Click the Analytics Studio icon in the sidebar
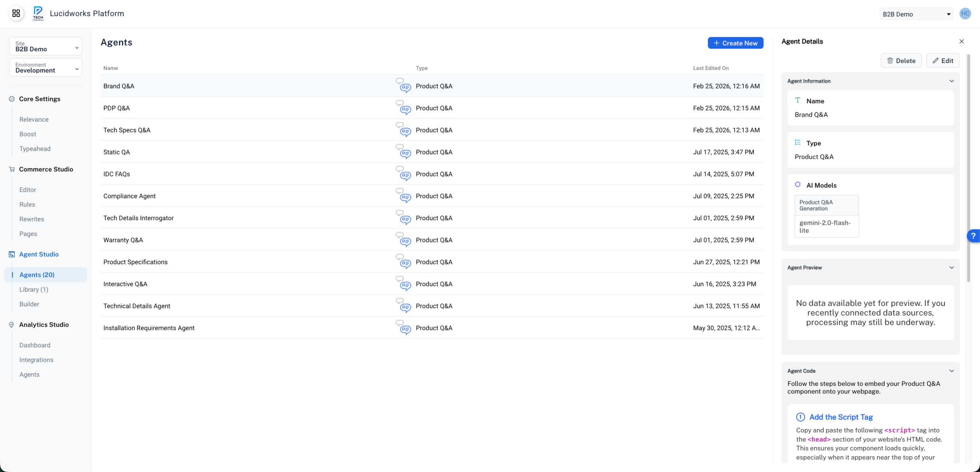This screenshot has width=980, height=472. [12, 325]
